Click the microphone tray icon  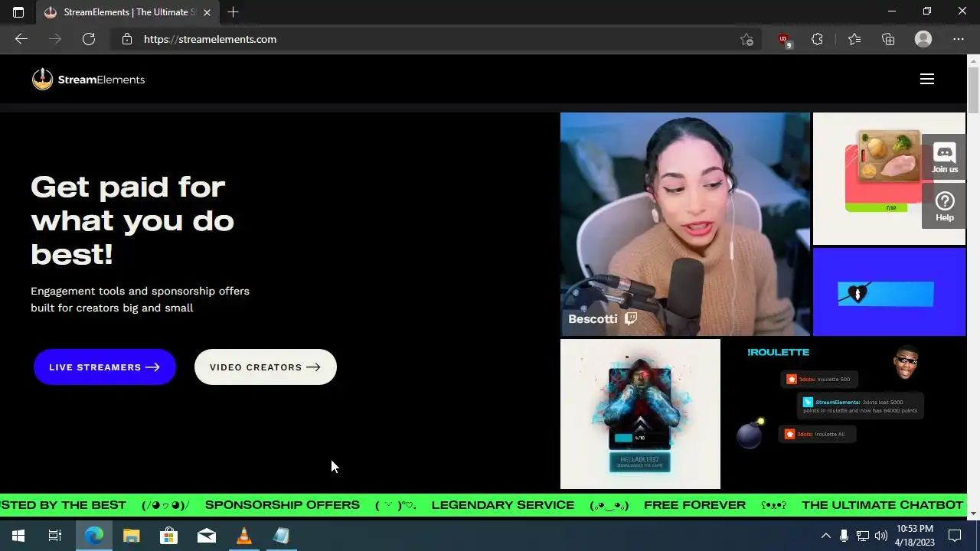click(844, 536)
